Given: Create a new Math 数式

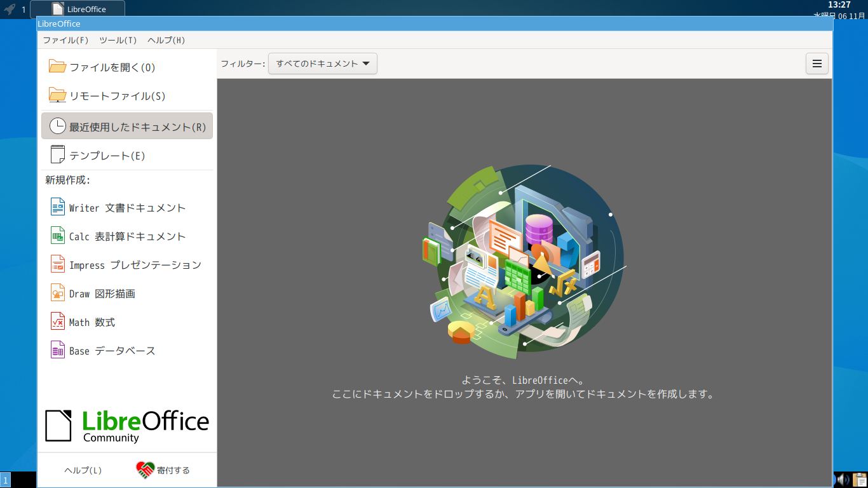Looking at the screenshot, I should 127,322.
